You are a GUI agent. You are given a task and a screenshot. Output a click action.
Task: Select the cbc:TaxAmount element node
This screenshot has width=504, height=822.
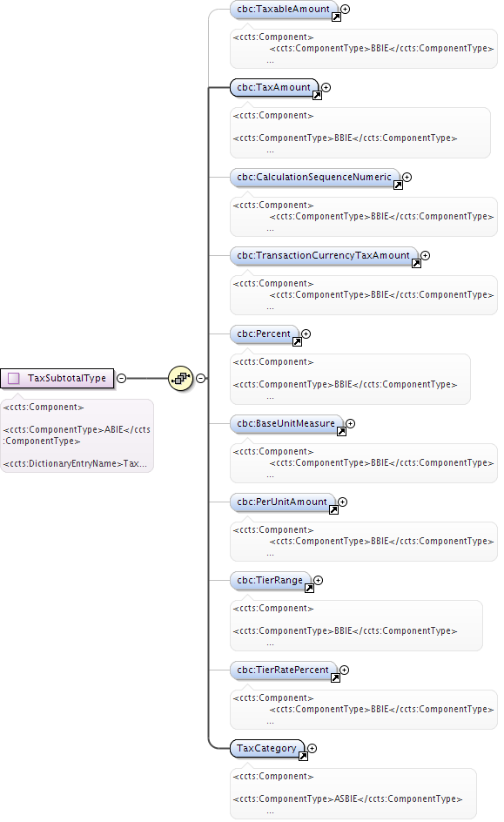point(274,88)
